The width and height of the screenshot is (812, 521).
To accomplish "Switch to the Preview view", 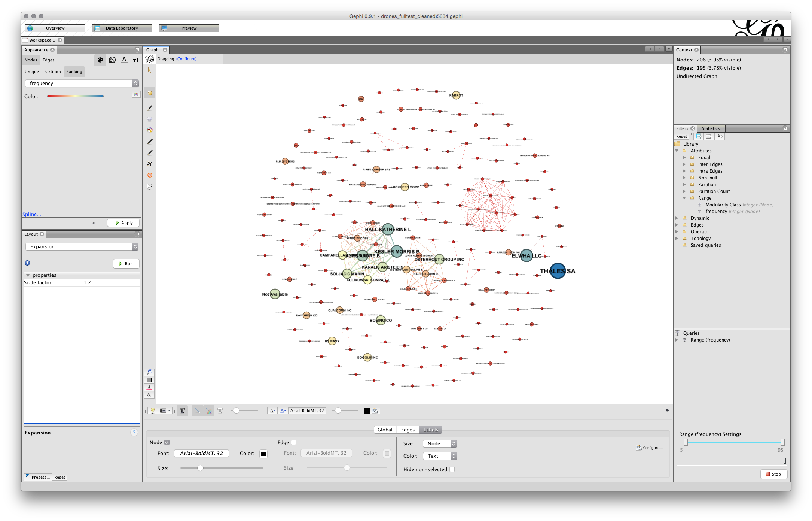I will coord(189,28).
